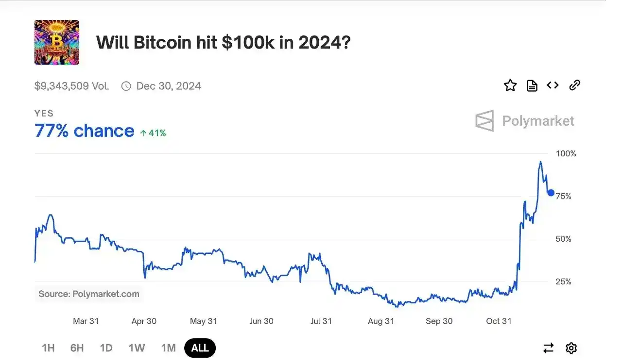Open chart settings gear icon

pyautogui.click(x=571, y=348)
